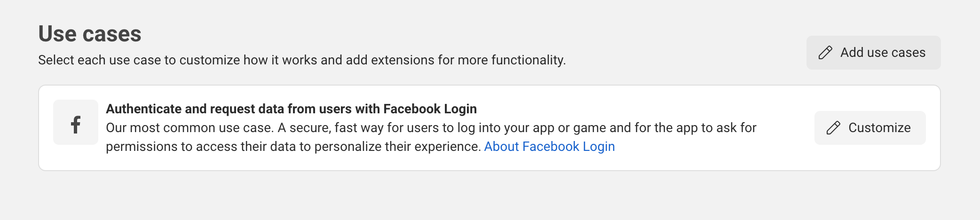Viewport: 980px width, 220px height.
Task: Click the 'Add use cases' label text
Action: [x=883, y=53]
